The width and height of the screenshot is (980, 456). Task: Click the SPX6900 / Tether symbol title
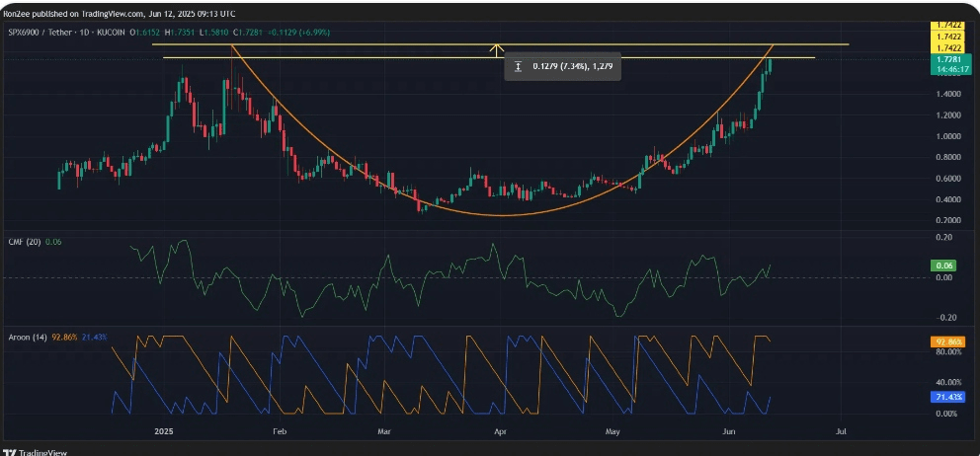pyautogui.click(x=65, y=32)
